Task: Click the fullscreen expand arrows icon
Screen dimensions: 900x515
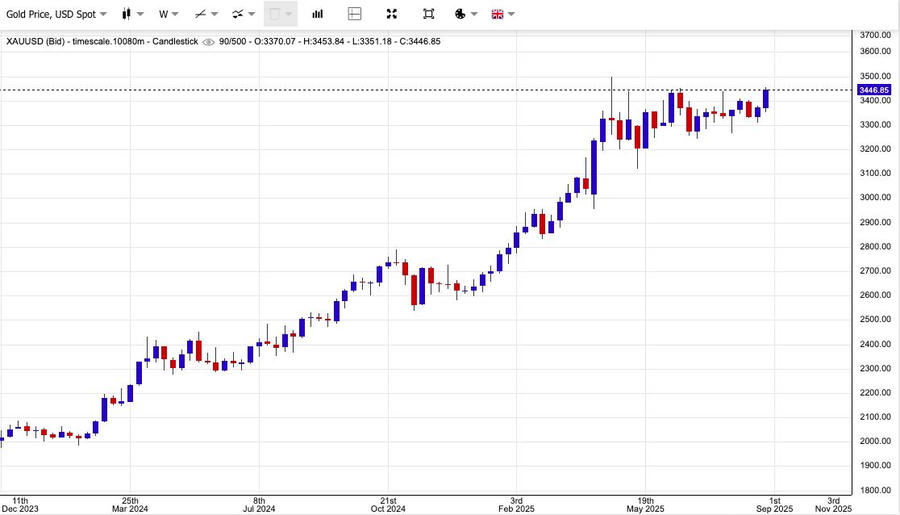Action: tap(392, 14)
